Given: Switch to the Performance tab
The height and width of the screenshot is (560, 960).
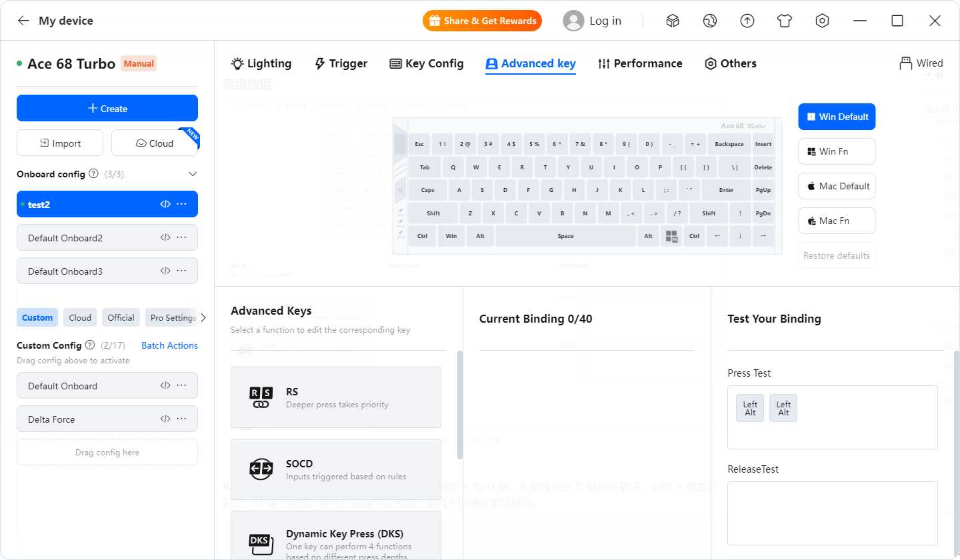Looking at the screenshot, I should click(x=640, y=63).
